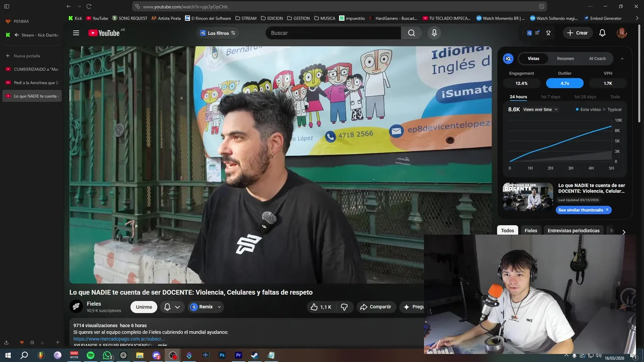Unmute the Stream - Kick Dashboard tab
The image size is (644, 362).
pos(17,35)
